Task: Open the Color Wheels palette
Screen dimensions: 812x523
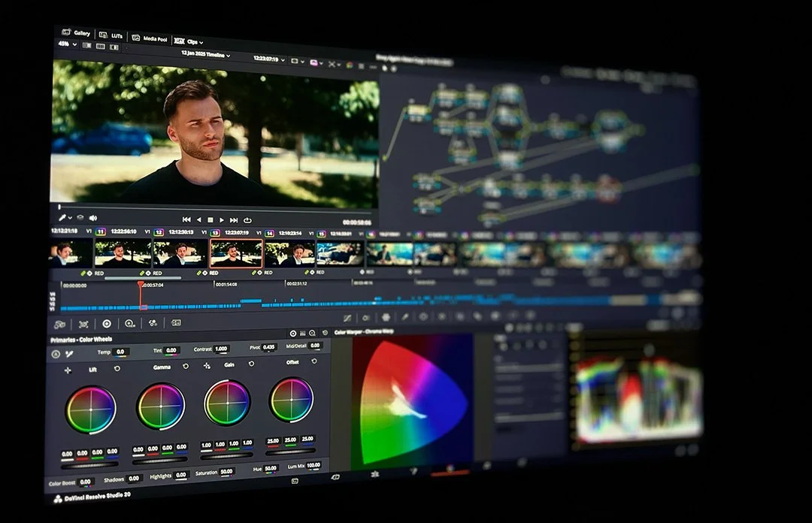Action: coord(107,324)
